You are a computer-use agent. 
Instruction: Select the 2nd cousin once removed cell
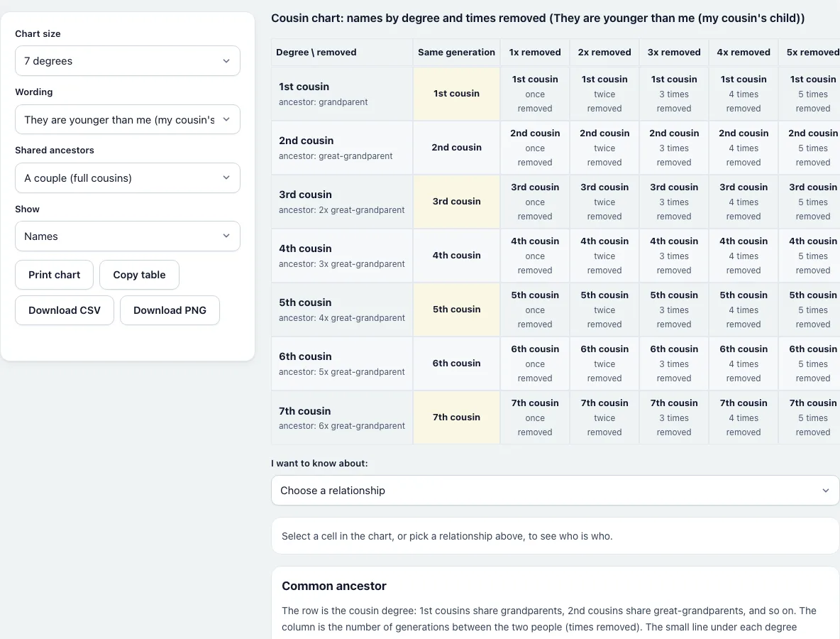tap(535, 148)
